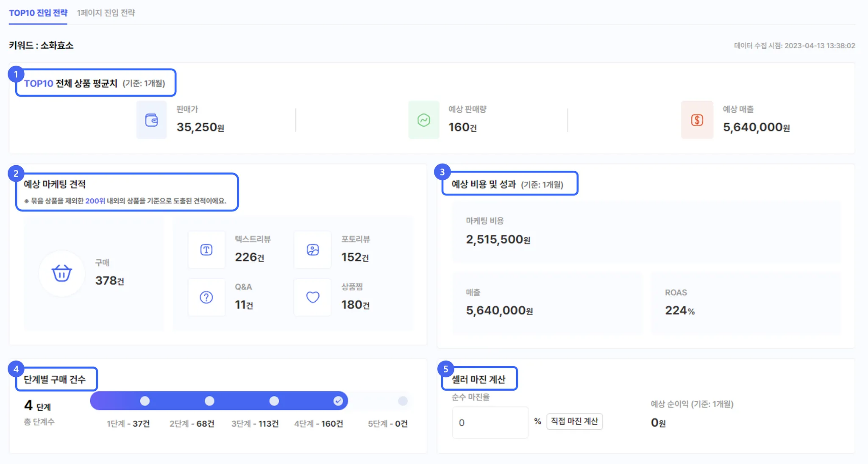Click the 포토리뷰 photo icon
This screenshot has height=464, width=868.
313,250
